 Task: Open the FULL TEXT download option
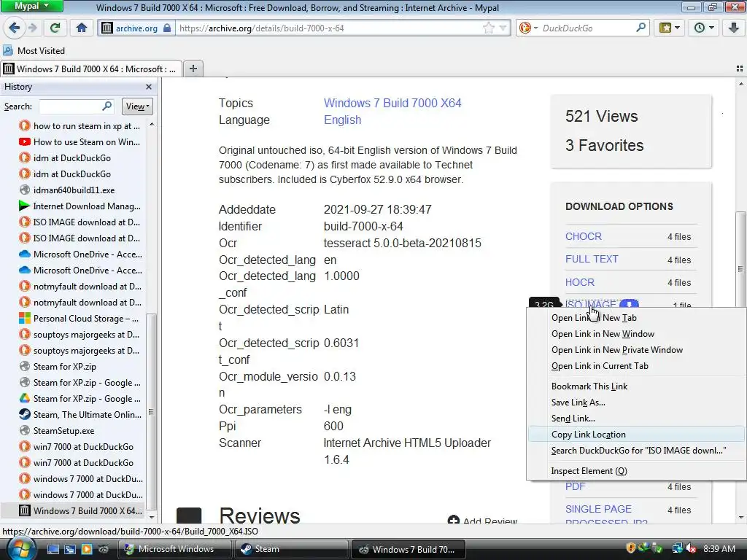tap(591, 259)
